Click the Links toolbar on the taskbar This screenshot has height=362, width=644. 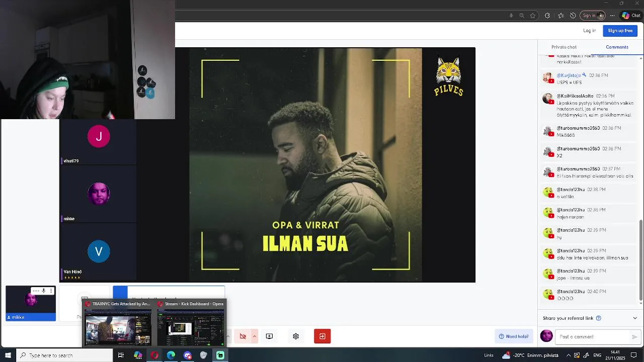pyautogui.click(x=489, y=355)
